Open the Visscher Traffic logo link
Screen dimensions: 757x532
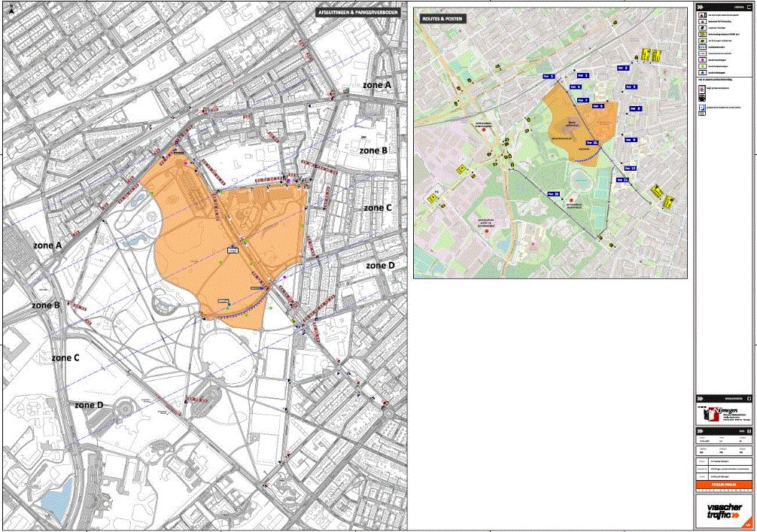point(723,511)
